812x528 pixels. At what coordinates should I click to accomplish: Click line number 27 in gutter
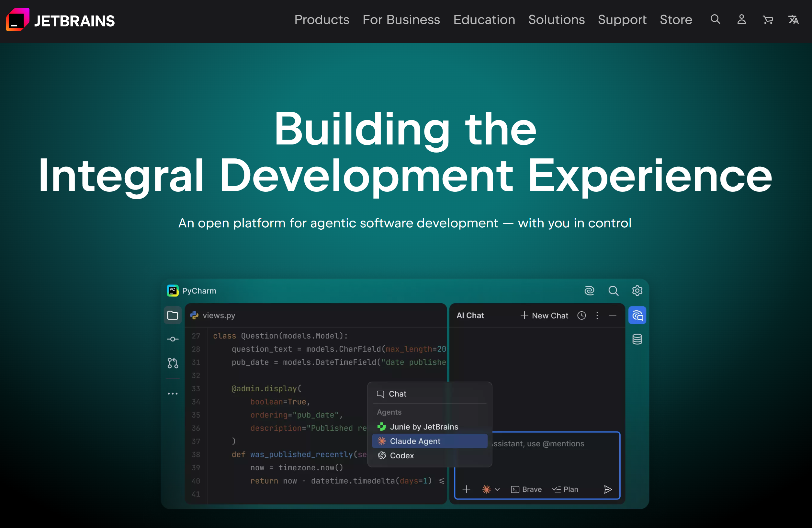[196, 336]
